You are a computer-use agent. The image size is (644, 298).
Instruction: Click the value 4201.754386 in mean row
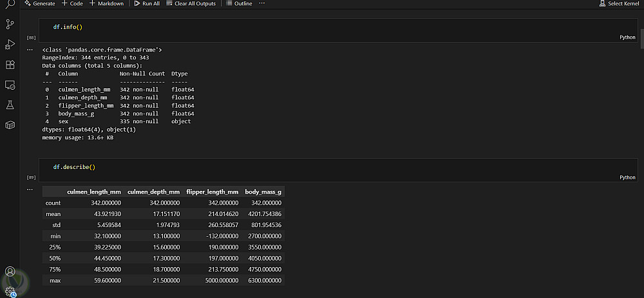click(x=265, y=214)
